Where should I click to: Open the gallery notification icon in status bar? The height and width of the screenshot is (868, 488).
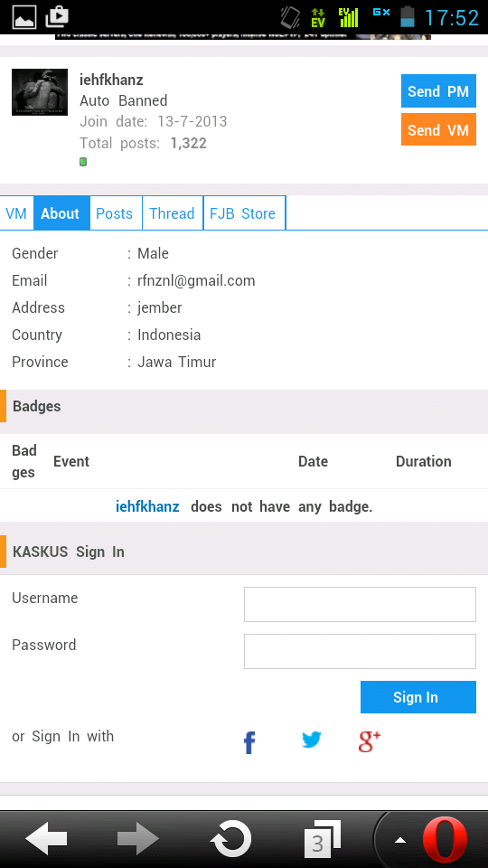[x=23, y=17]
